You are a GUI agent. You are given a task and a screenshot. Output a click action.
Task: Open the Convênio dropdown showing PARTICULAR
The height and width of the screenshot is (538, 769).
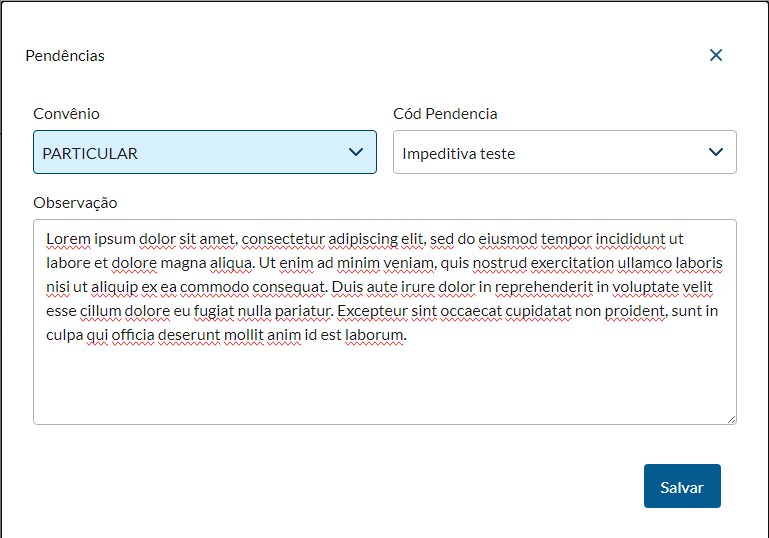(190, 153)
